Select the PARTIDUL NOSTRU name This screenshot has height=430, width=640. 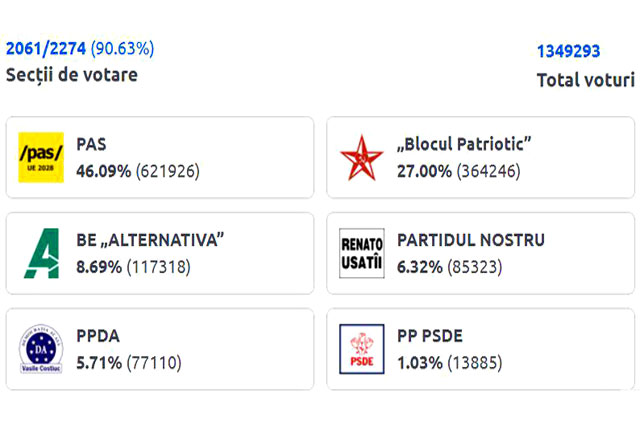click(471, 240)
